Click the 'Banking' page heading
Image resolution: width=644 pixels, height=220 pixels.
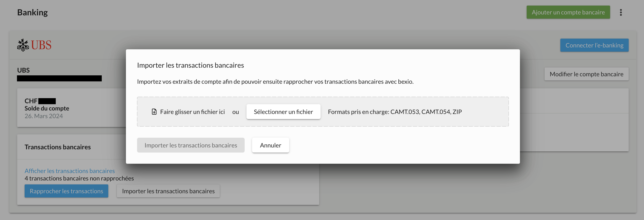click(32, 12)
